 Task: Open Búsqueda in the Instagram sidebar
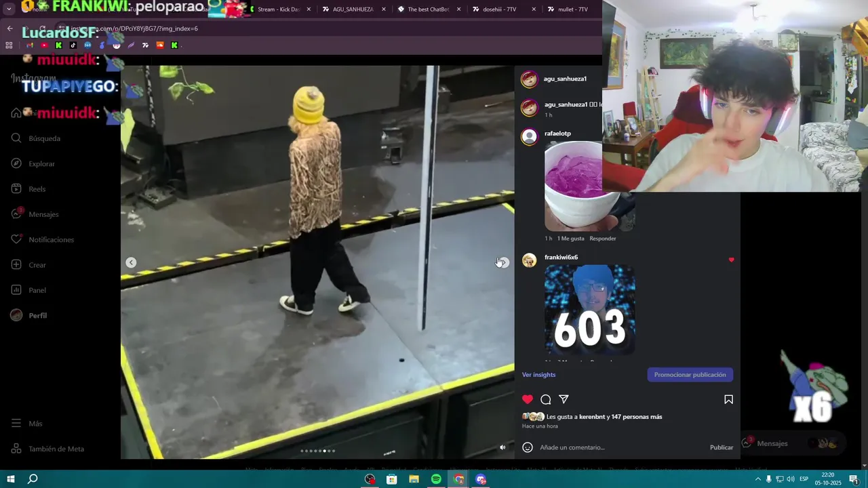pos(37,138)
